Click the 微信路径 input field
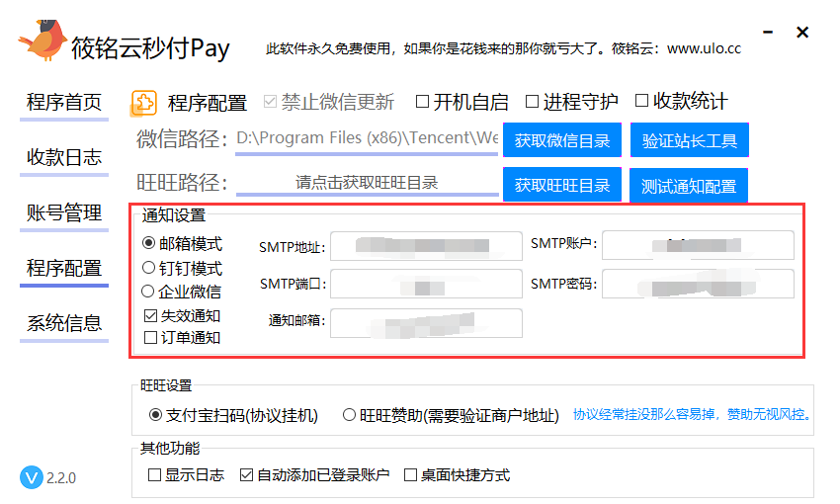 pos(367,139)
